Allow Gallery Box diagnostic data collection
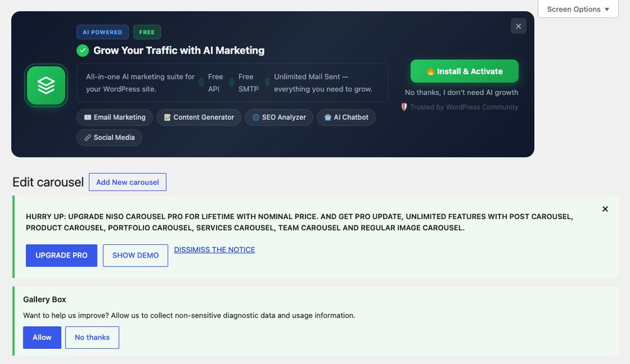The height and width of the screenshot is (364, 630). tap(42, 338)
